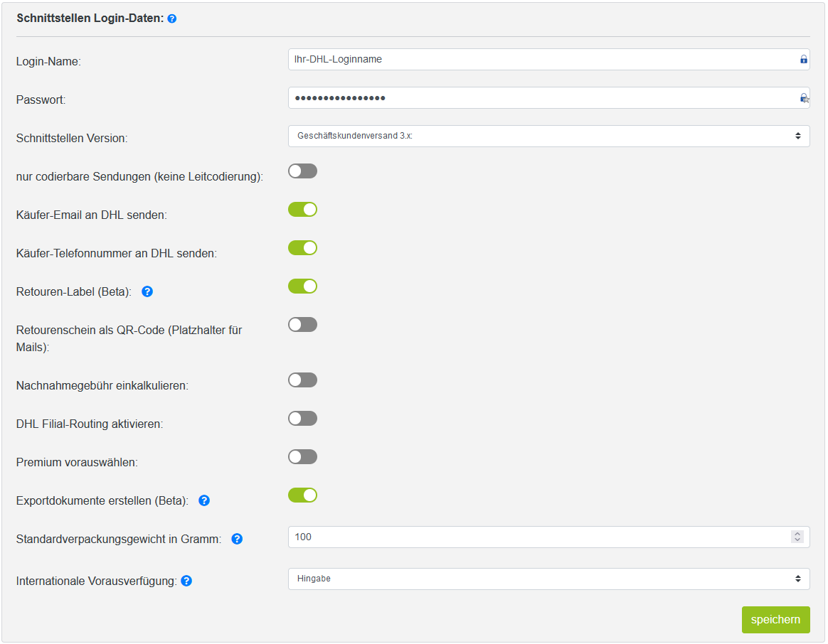
Task: Enable Nachnahmegebühr einkalkulieren switch
Action: (302, 380)
